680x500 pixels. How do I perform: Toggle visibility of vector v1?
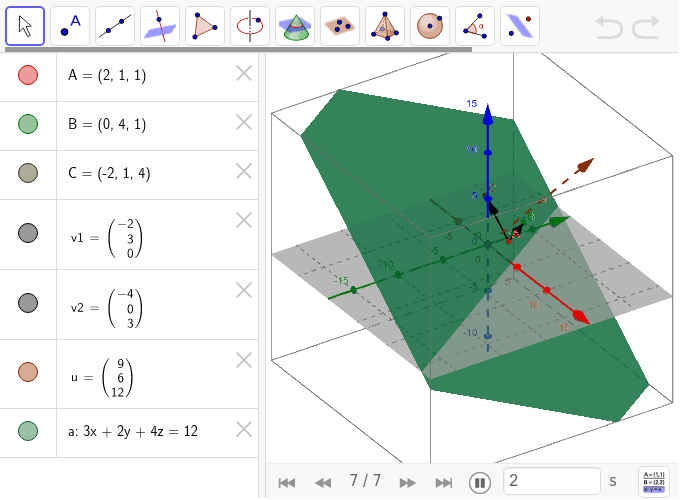[28, 233]
